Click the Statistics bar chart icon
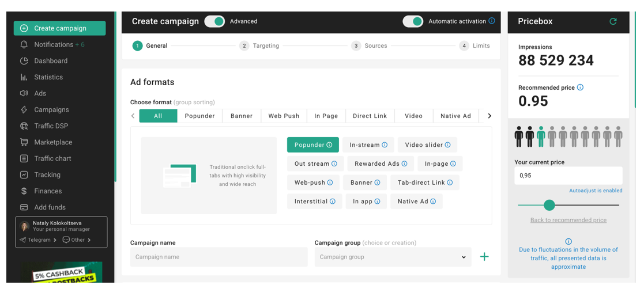 tap(24, 77)
